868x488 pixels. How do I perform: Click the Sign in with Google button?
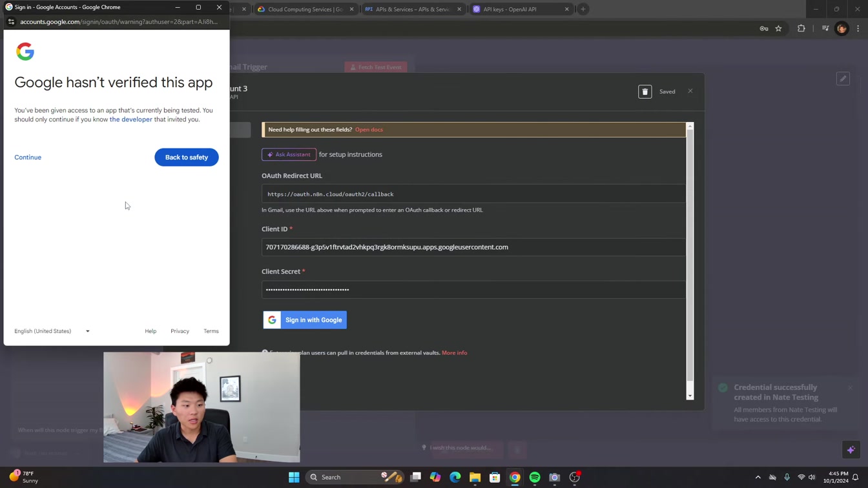(305, 320)
